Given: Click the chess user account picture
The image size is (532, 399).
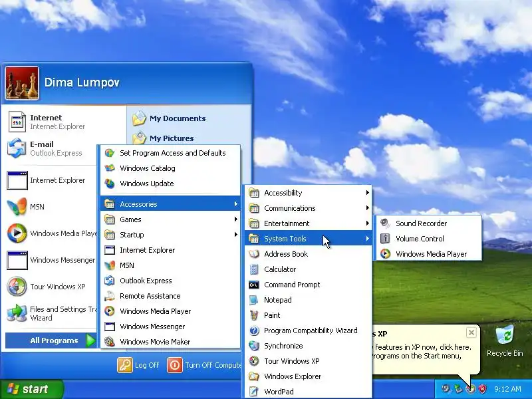Looking at the screenshot, I should tap(22, 83).
